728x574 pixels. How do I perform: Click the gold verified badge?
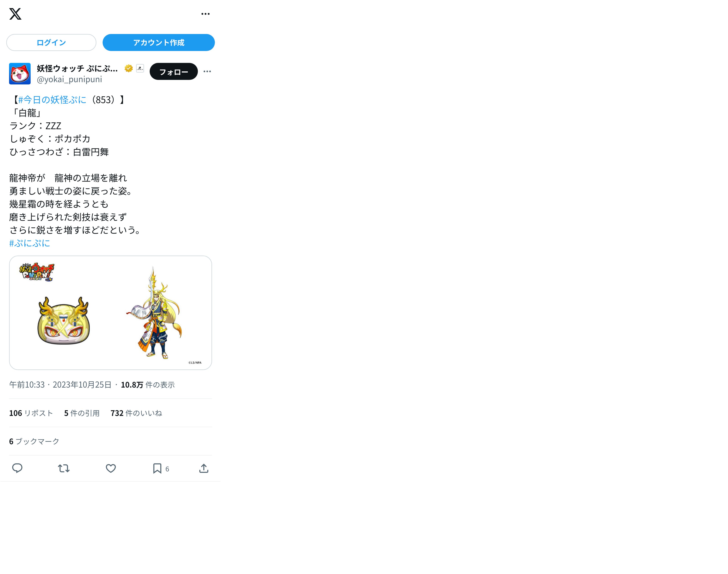click(x=129, y=69)
